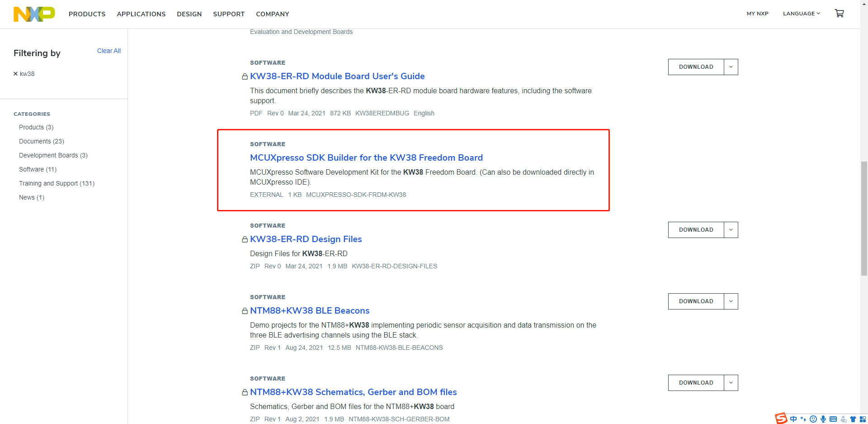
Task: Click the IME account user icon
Action: [x=843, y=419]
